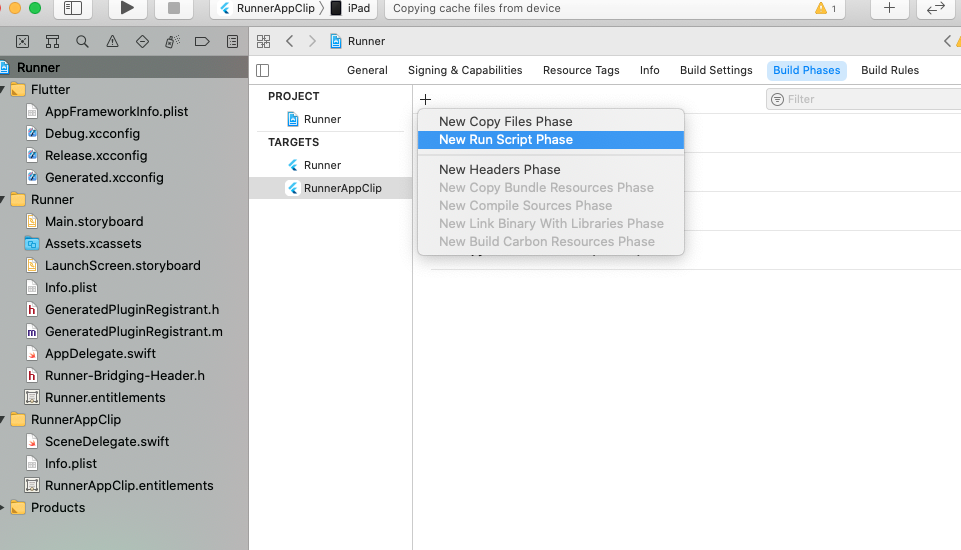
Task: Click the Run (play) button
Action: click(x=127, y=9)
